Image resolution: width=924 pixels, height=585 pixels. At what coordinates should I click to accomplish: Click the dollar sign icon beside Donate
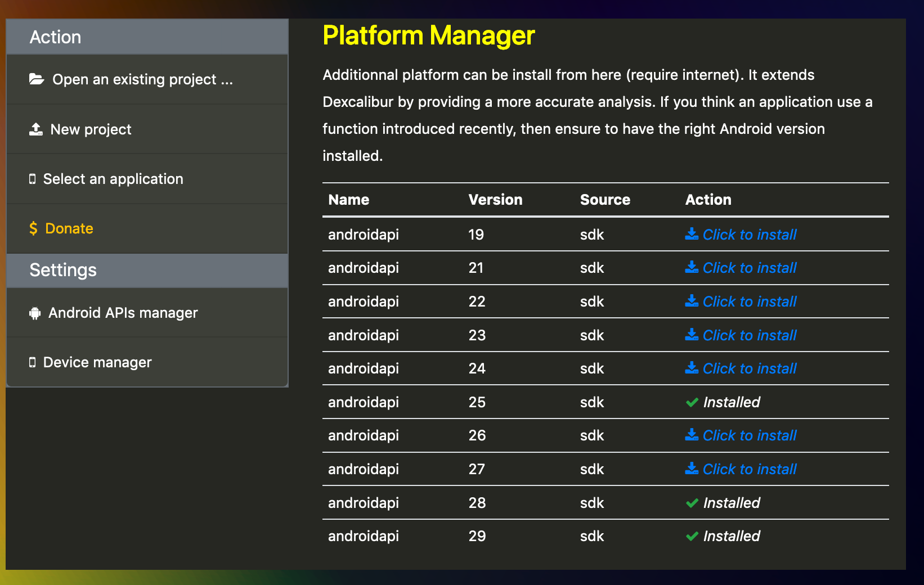click(33, 228)
